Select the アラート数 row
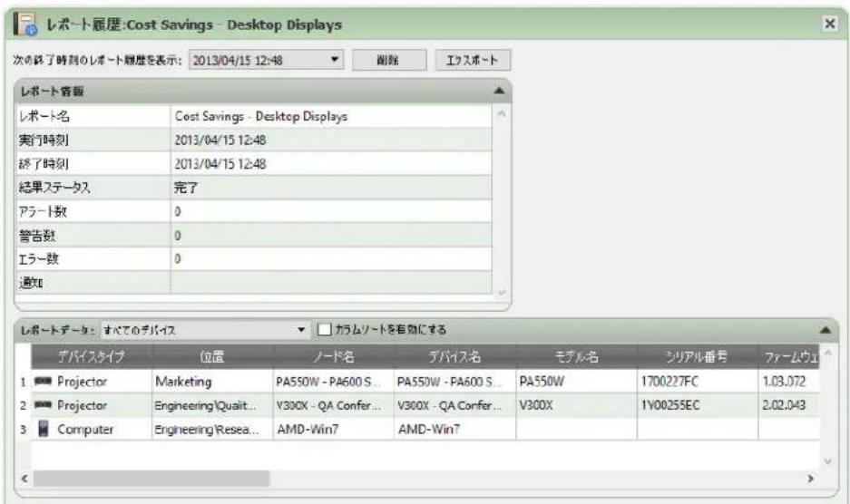 (x=254, y=211)
